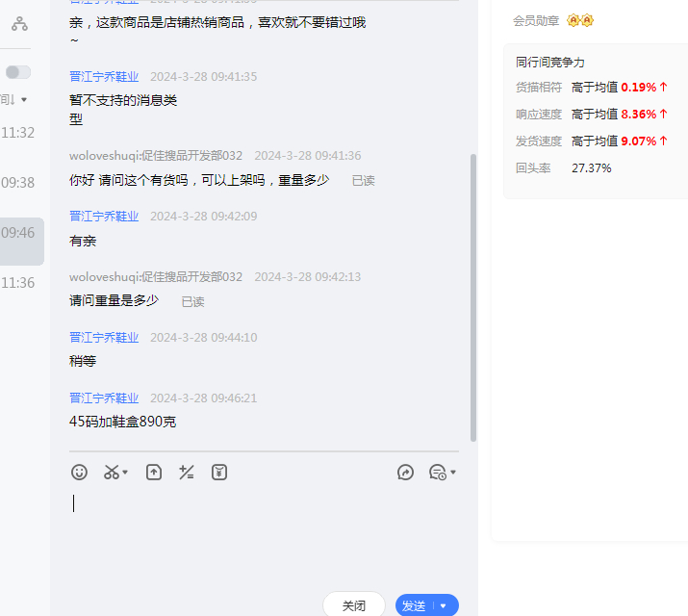Click the yuan payment request icon
Viewport: 688px width, 616px height.
(219, 472)
